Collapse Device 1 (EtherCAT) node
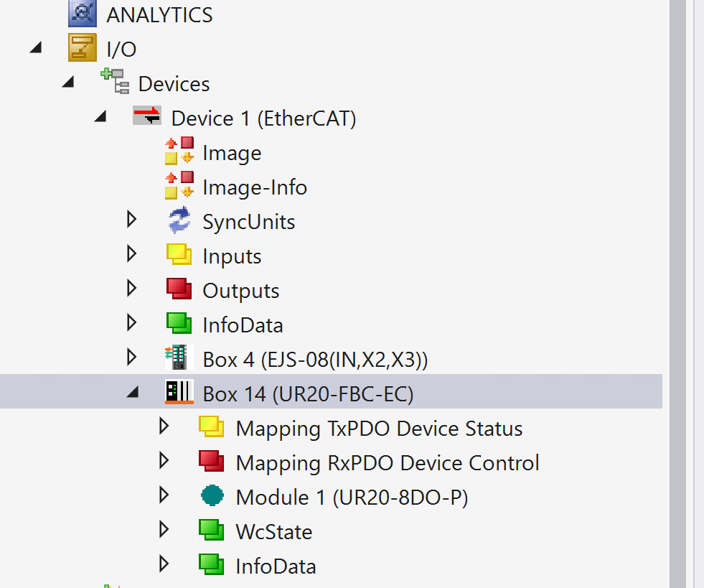704x588 pixels. click(x=100, y=118)
